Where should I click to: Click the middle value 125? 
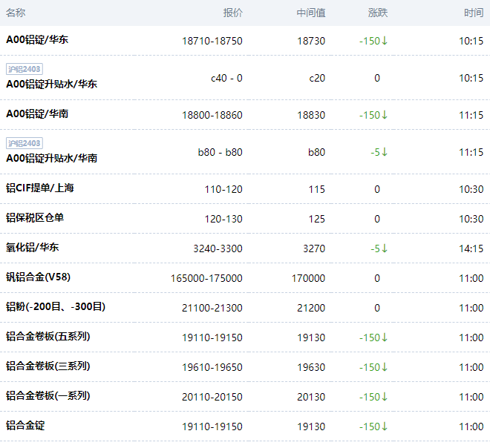[x=317, y=219]
